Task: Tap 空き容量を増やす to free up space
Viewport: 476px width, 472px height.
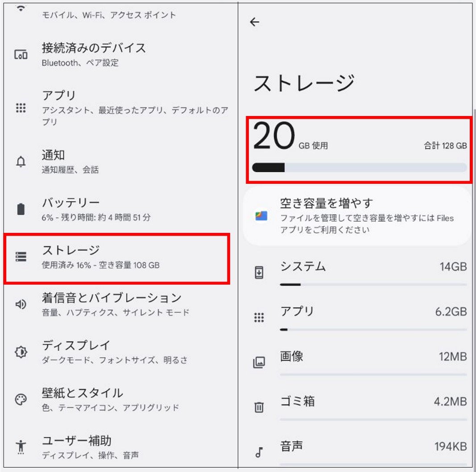Action: point(357,216)
